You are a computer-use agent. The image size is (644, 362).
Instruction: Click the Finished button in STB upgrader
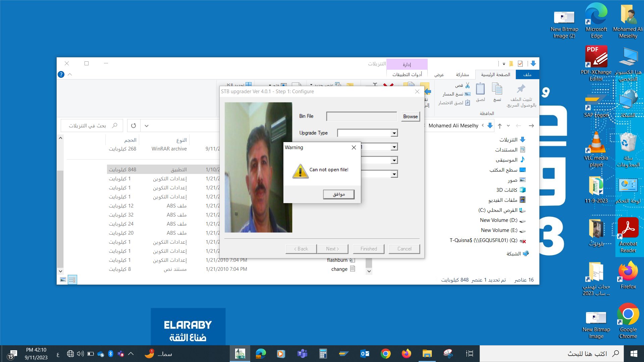pos(369,249)
